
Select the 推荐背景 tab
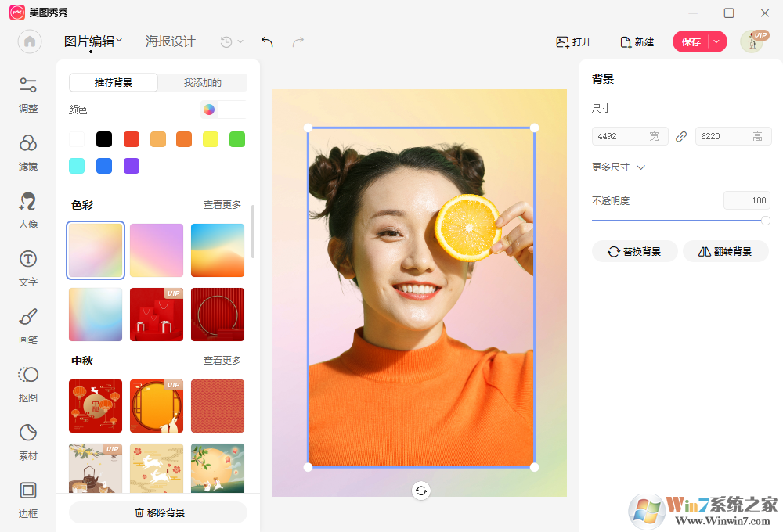(x=114, y=82)
